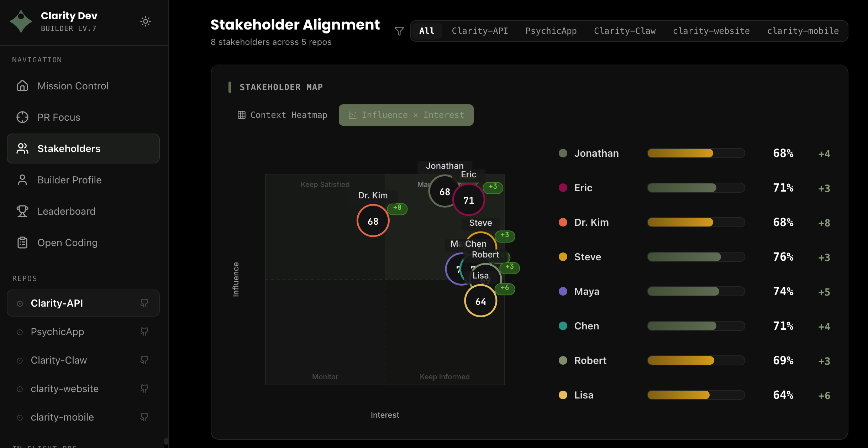Screen dimensions: 868x448
Task: Open Open Coding via the clipboard icon
Action: click(x=22, y=242)
